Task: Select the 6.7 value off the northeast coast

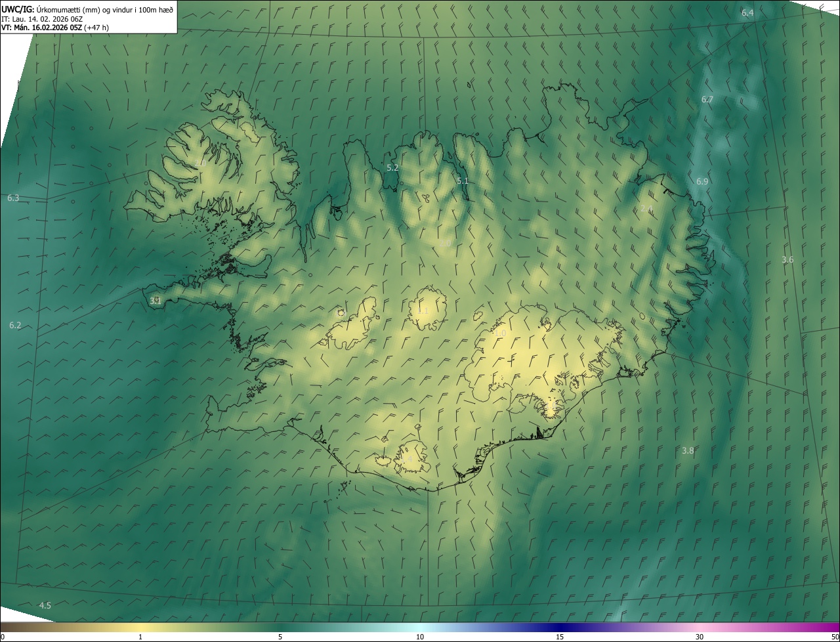Action: pos(707,99)
